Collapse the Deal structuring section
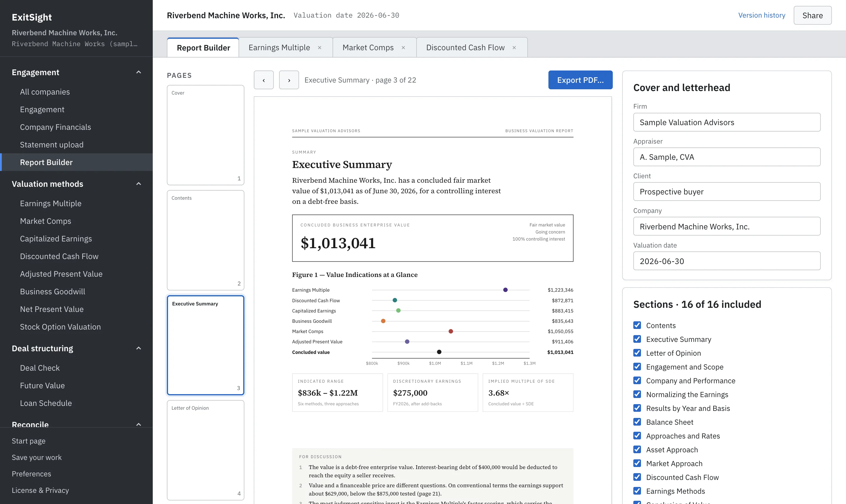 (139, 348)
